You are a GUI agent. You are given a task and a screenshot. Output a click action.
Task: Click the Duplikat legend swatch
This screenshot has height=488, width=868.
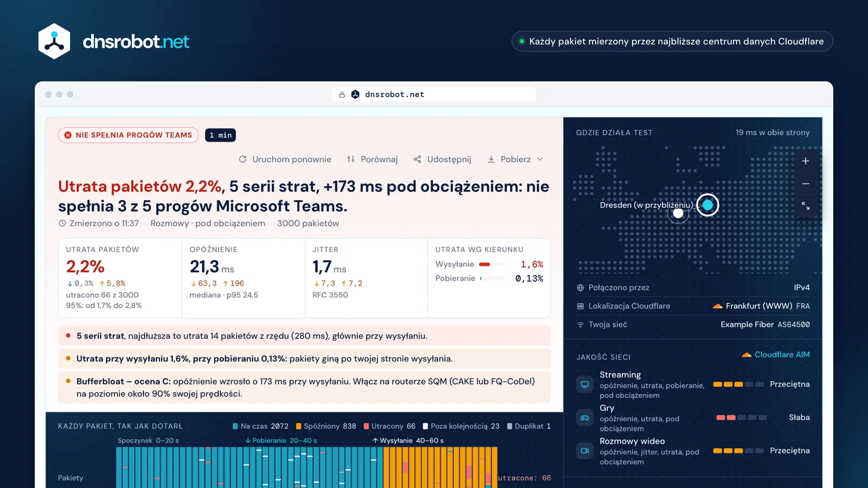click(x=509, y=426)
